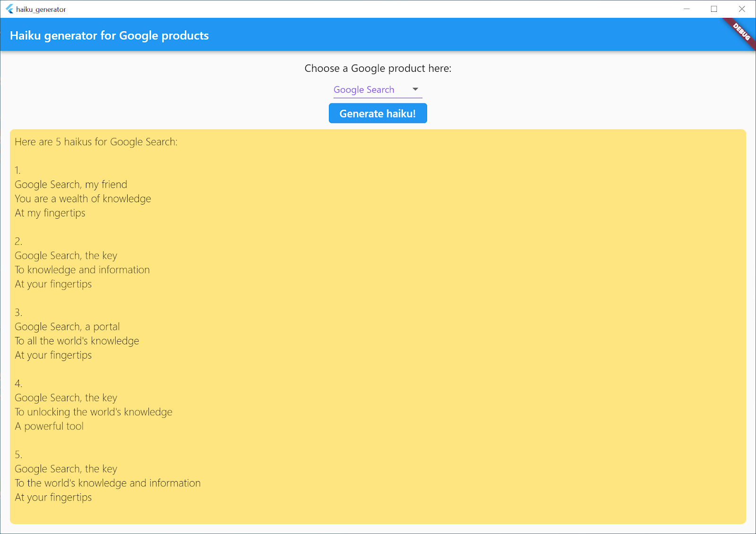The image size is (756, 534).
Task: Click the heading 'Here are 5 haikus for Google Search:'
Action: point(96,142)
